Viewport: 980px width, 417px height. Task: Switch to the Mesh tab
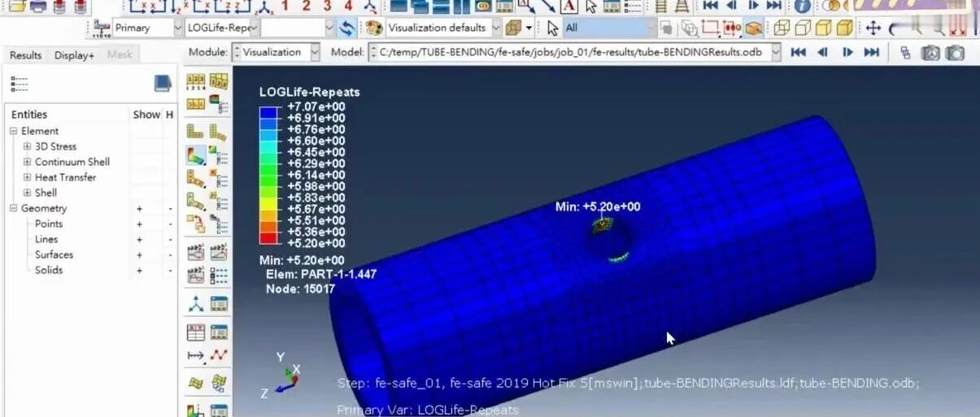(120, 55)
